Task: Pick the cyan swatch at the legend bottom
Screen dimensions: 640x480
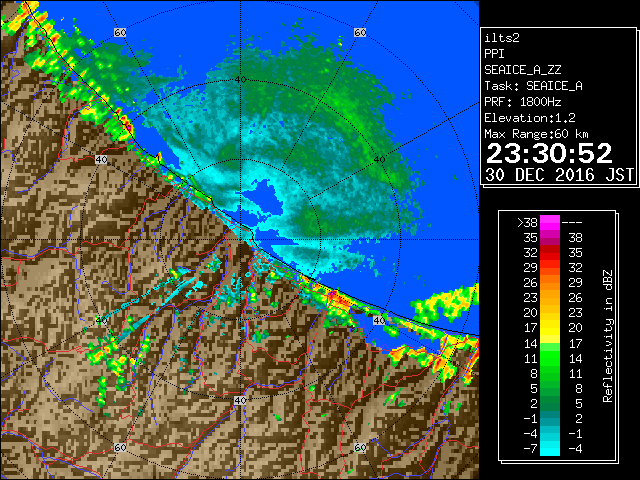Action: (550, 448)
